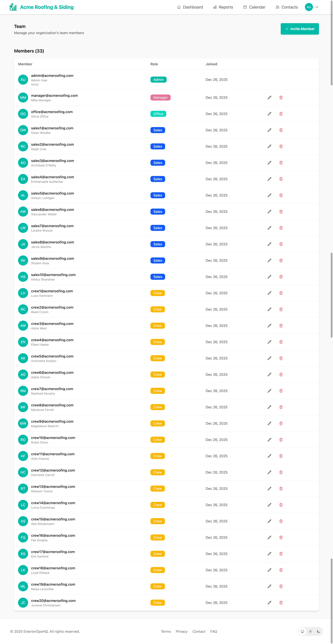Image resolution: width=333 pixels, height=644 pixels.
Task: Switch to light mode sun toggle
Action: click(x=310, y=631)
